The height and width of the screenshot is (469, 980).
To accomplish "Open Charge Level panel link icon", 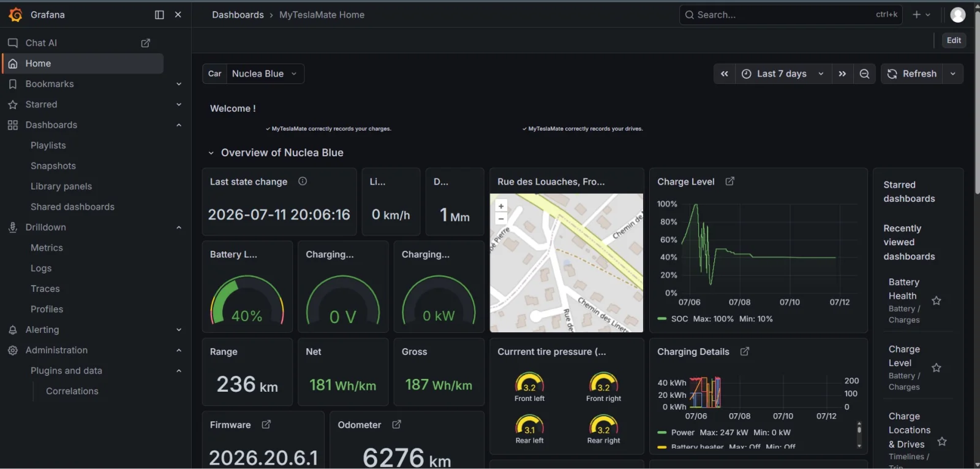I will pyautogui.click(x=729, y=181).
